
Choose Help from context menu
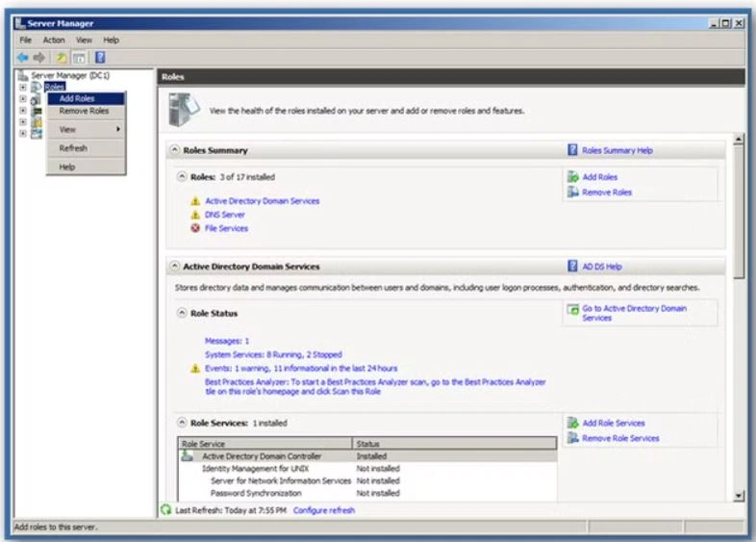[87, 167]
